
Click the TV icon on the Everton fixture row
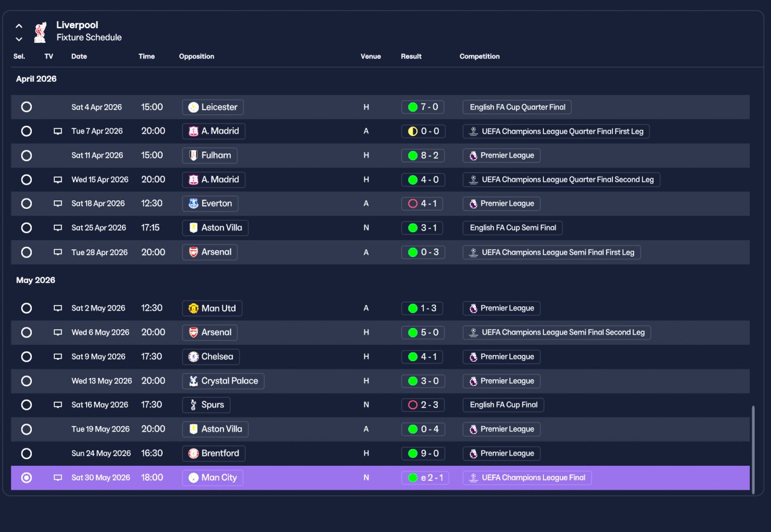pyautogui.click(x=58, y=203)
